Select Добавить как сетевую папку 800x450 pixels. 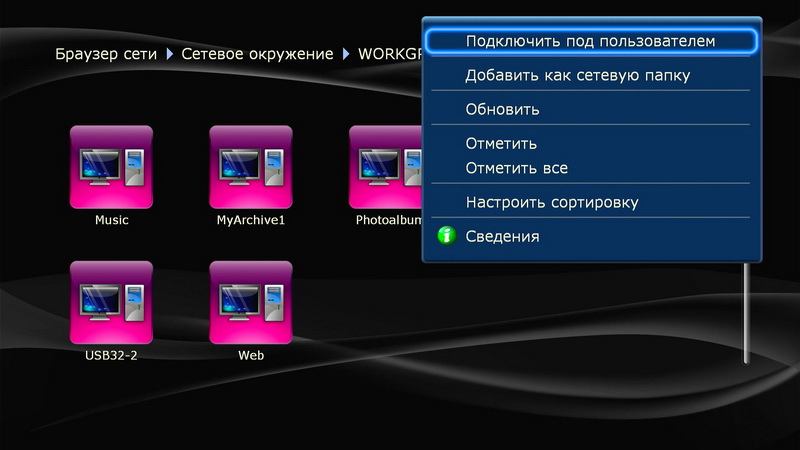[578, 75]
